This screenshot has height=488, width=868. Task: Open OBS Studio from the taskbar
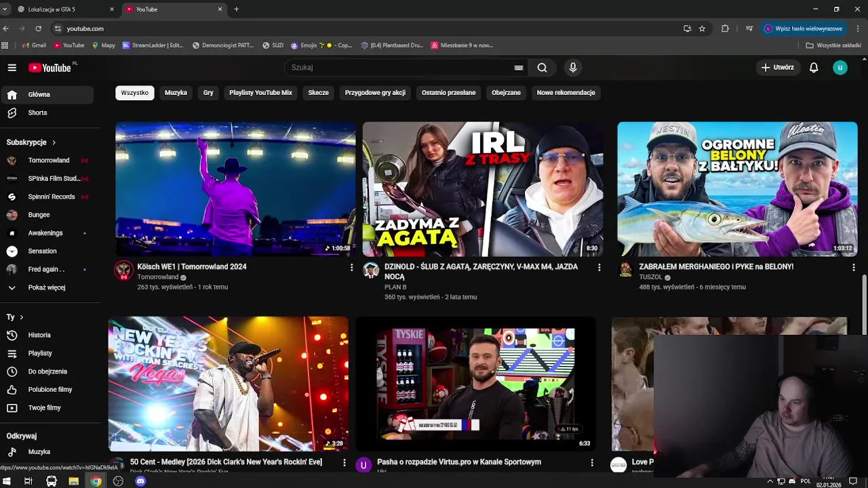click(x=119, y=481)
